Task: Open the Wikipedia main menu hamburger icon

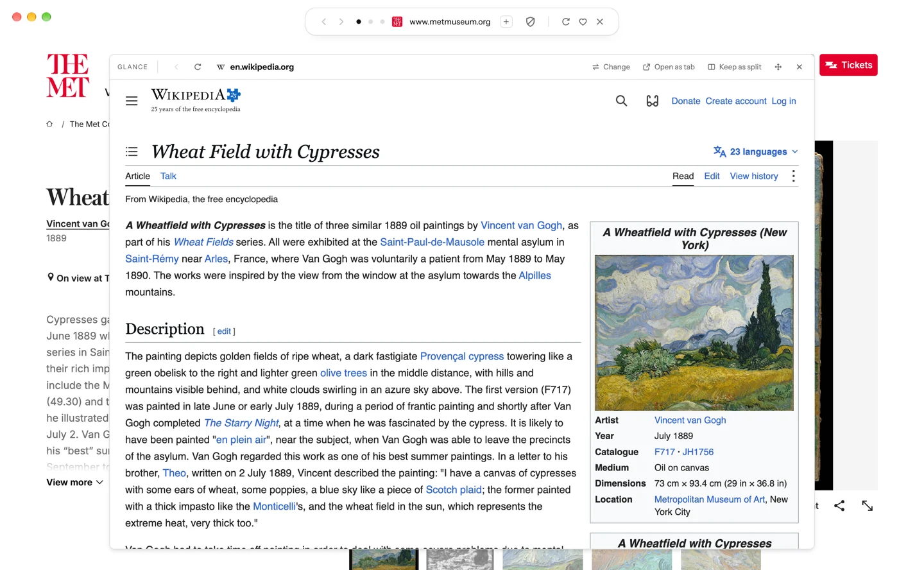Action: tap(132, 101)
